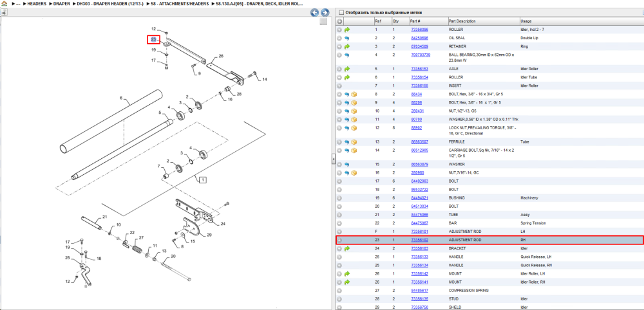Open 58 - ATTACHMENTS/HEADERS breadcrumb
Viewport: 644px width, 310px height.
180,4
